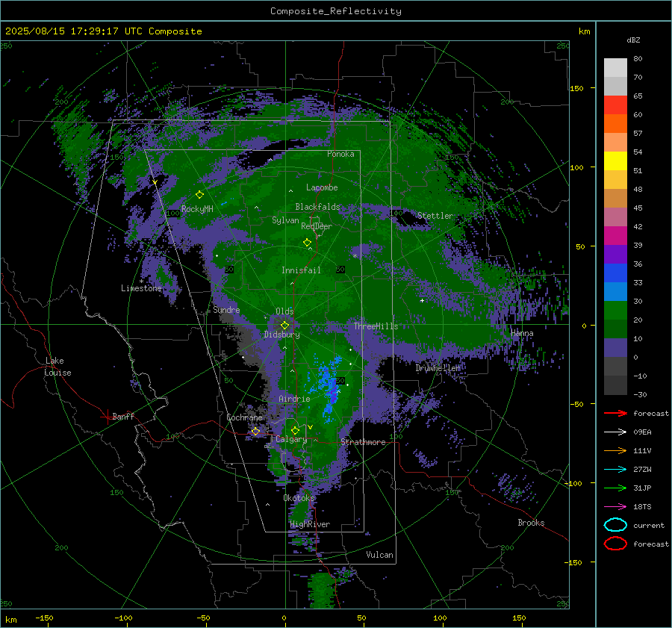The height and width of the screenshot is (628, 672).
Task: Click the yellow diamond marker below Cochrane
Action: [x=256, y=431]
